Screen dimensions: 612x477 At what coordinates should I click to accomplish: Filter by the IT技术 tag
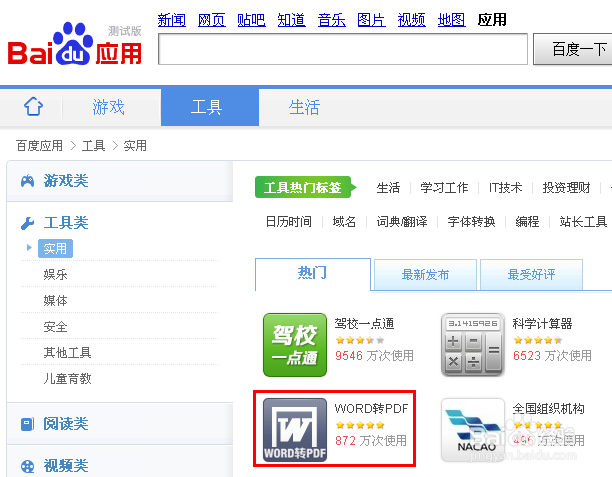pyautogui.click(x=505, y=188)
